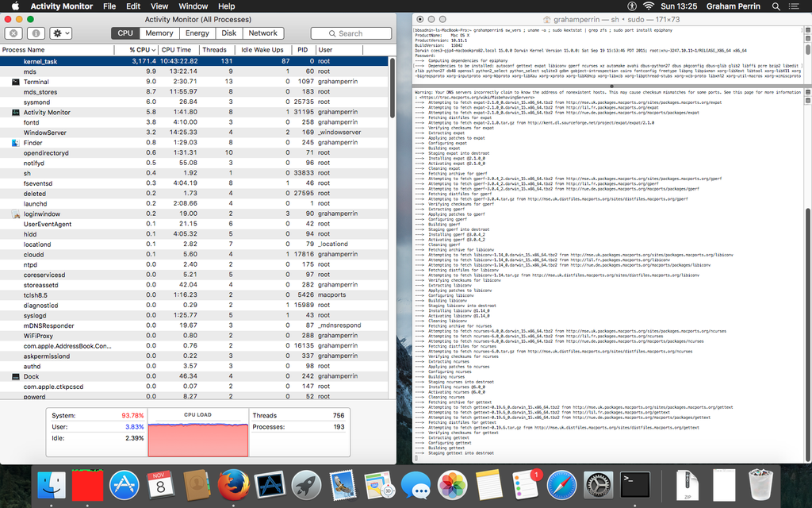This screenshot has height=508, width=812.
Task: Select the sysmond process row
Action: tap(193, 102)
